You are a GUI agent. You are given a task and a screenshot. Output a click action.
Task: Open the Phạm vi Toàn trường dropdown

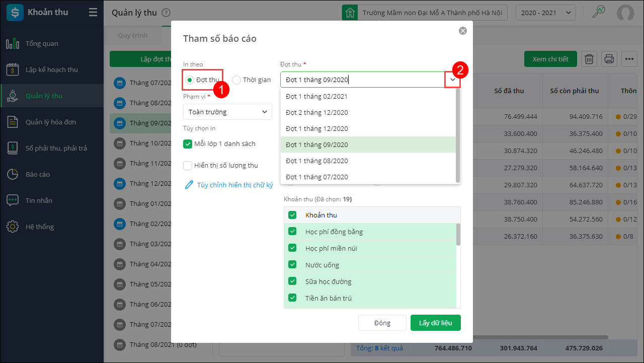coord(227,112)
